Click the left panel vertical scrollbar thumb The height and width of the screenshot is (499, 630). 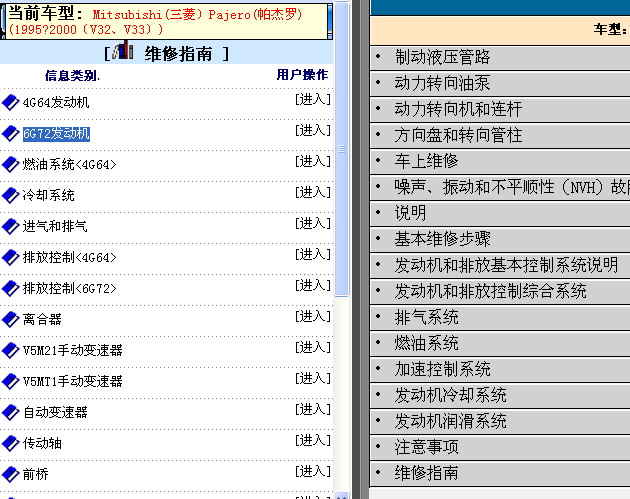pos(342,149)
